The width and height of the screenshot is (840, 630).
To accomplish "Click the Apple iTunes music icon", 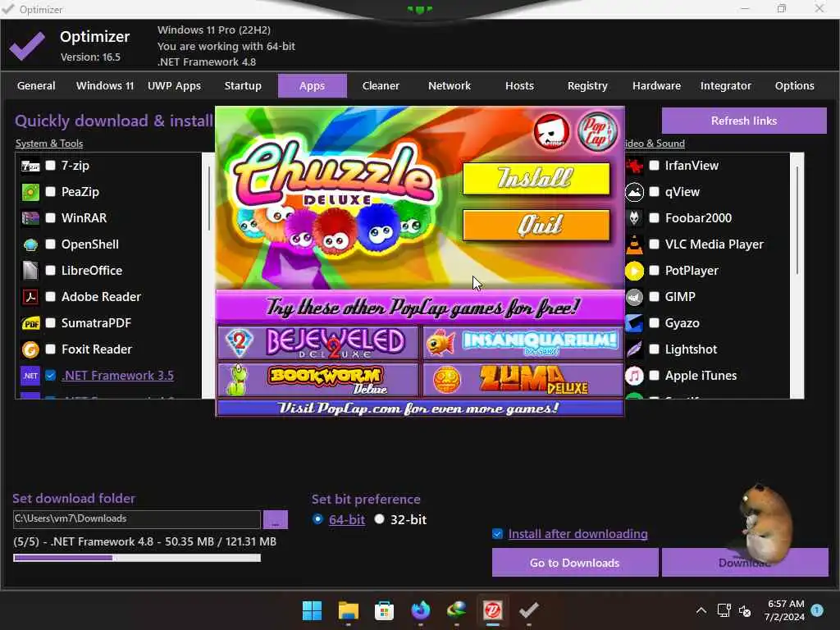I will [x=634, y=376].
